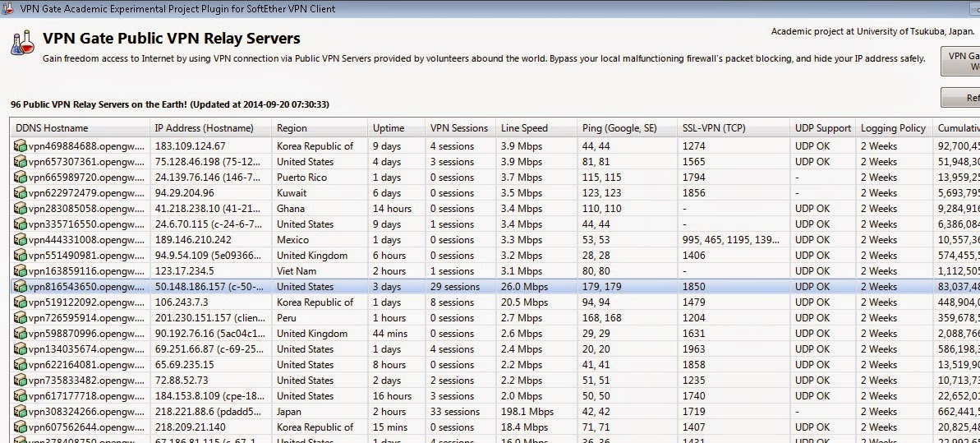Click the 26.0 Mbps line speed
Viewport: 980px width, 443px height.
[524, 287]
